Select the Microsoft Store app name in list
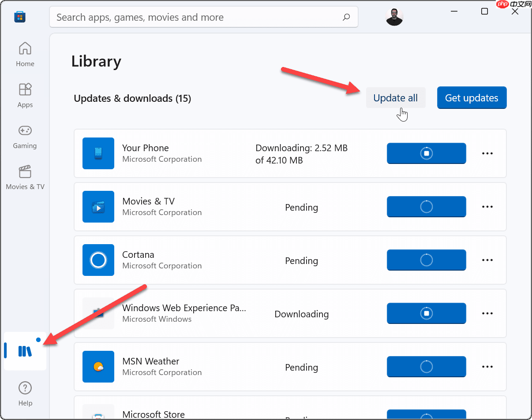The image size is (532, 420). (x=154, y=414)
